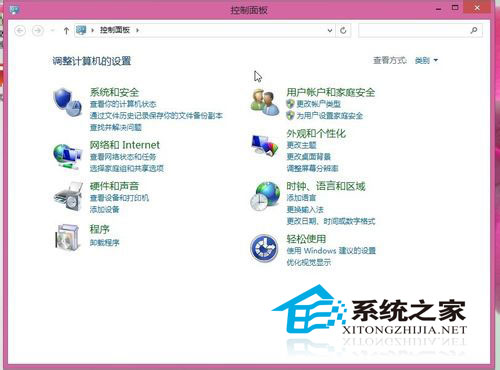Go up one folder level

coord(66,31)
